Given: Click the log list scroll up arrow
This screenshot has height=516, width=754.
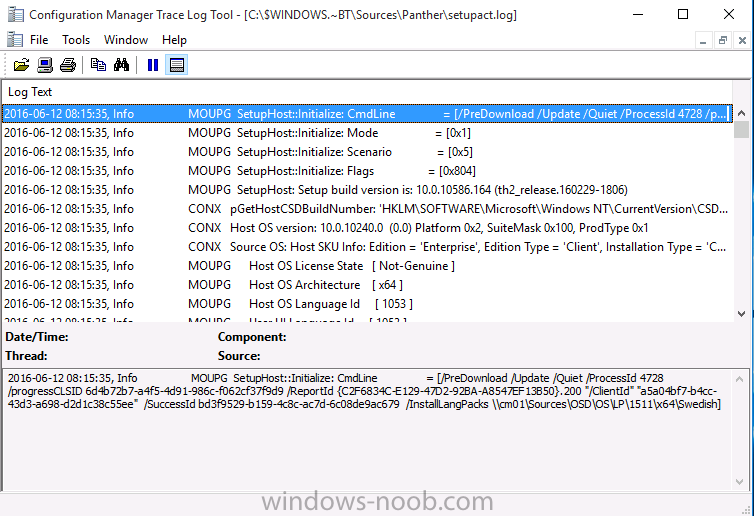Looking at the screenshot, I should [x=741, y=113].
